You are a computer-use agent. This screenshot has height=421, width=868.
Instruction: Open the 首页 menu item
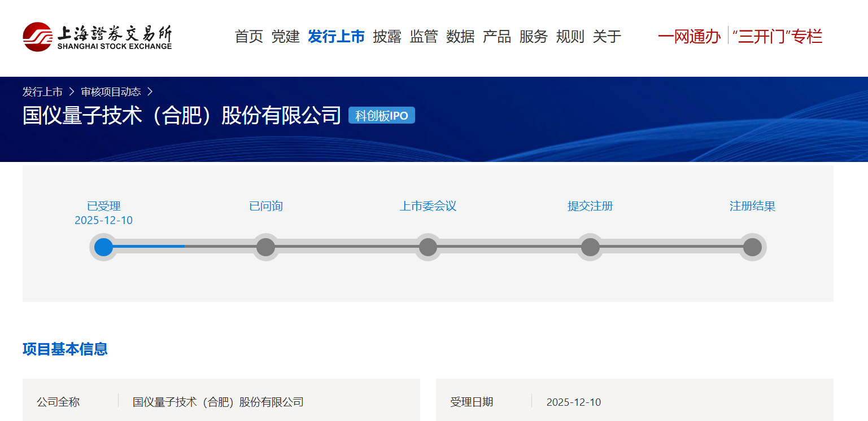249,37
